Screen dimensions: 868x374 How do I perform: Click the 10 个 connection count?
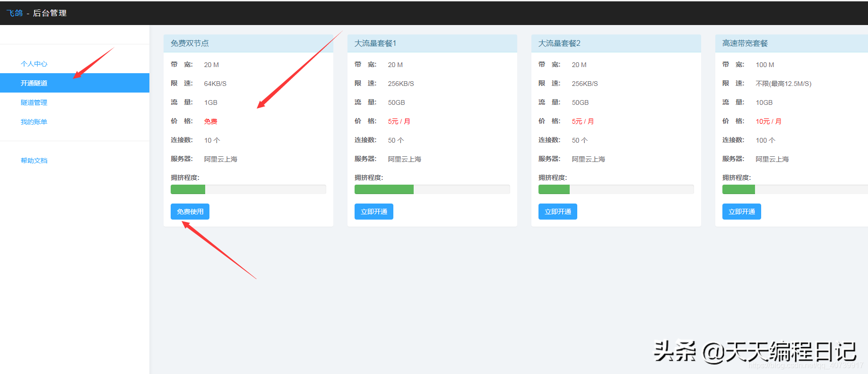pos(212,140)
